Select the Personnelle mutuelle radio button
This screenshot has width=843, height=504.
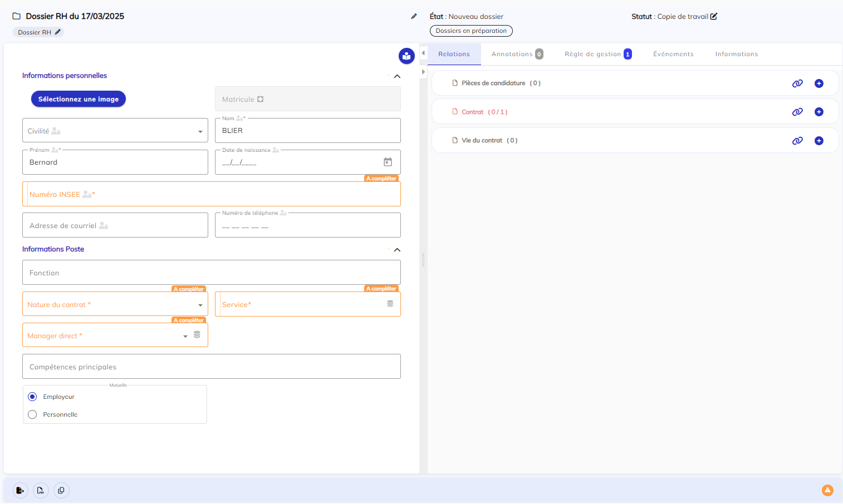coord(32,414)
